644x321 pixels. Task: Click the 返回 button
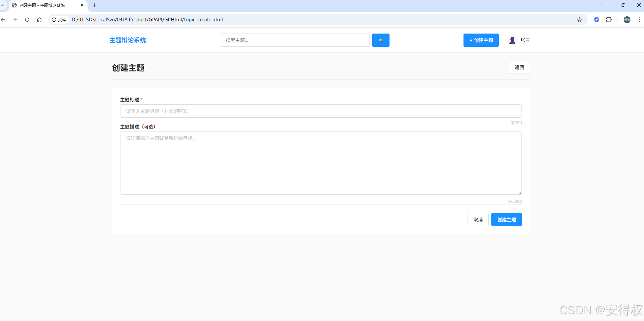tap(519, 67)
